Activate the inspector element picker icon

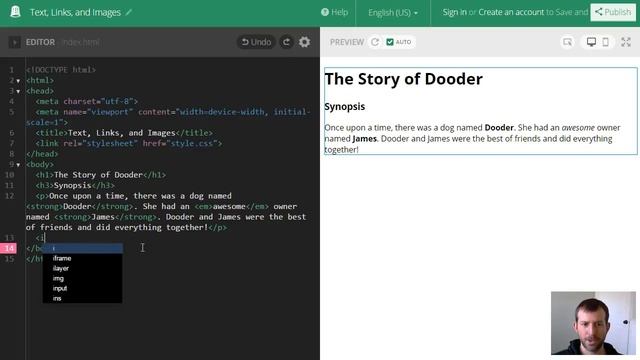567,42
